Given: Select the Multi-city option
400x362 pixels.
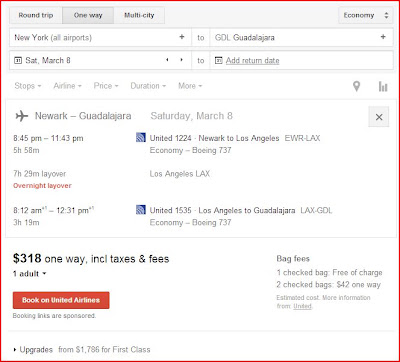Looking at the screenshot, I should coord(139,15).
